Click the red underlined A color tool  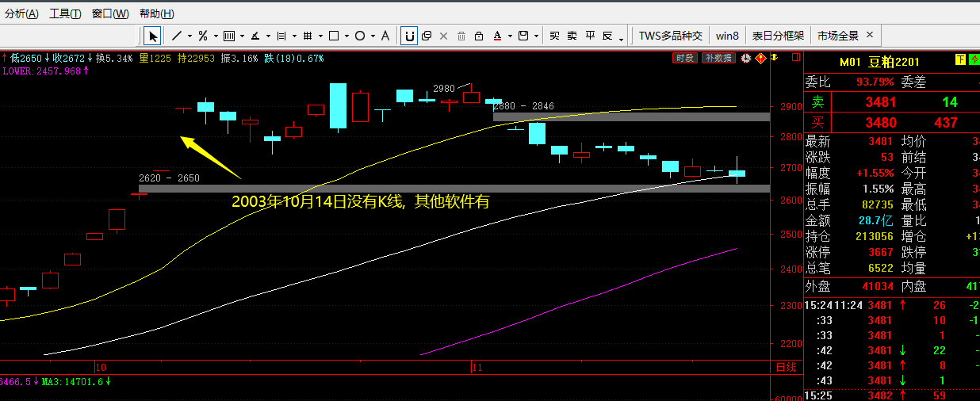[x=497, y=36]
